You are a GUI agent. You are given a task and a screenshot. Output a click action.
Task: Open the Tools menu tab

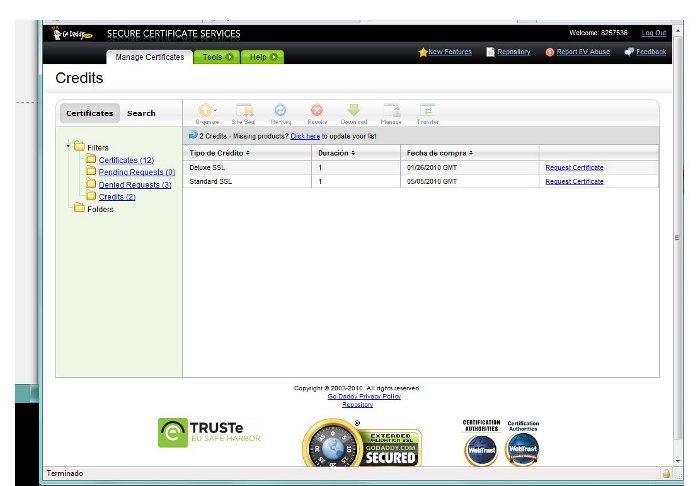[216, 57]
